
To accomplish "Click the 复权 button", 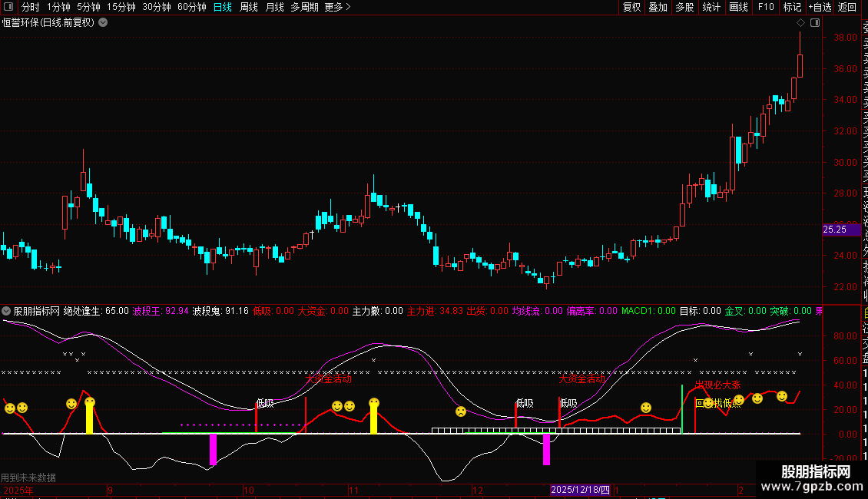I will (x=631, y=7).
